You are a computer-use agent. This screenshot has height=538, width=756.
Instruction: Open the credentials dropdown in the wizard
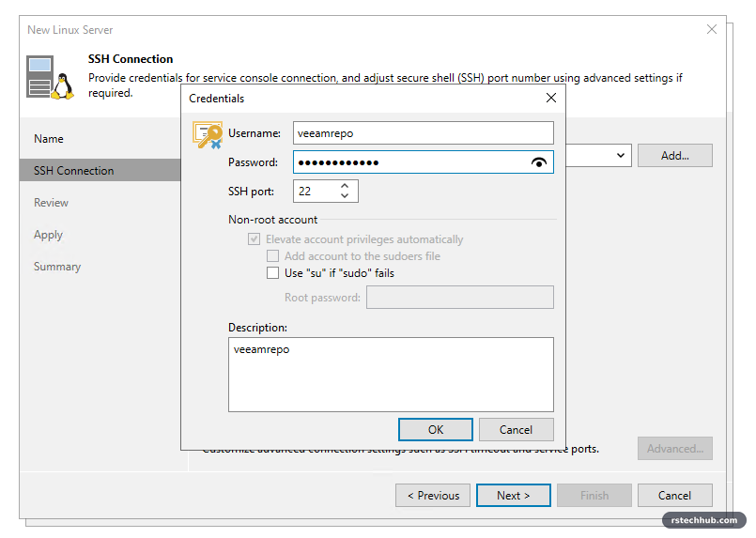[x=621, y=155]
